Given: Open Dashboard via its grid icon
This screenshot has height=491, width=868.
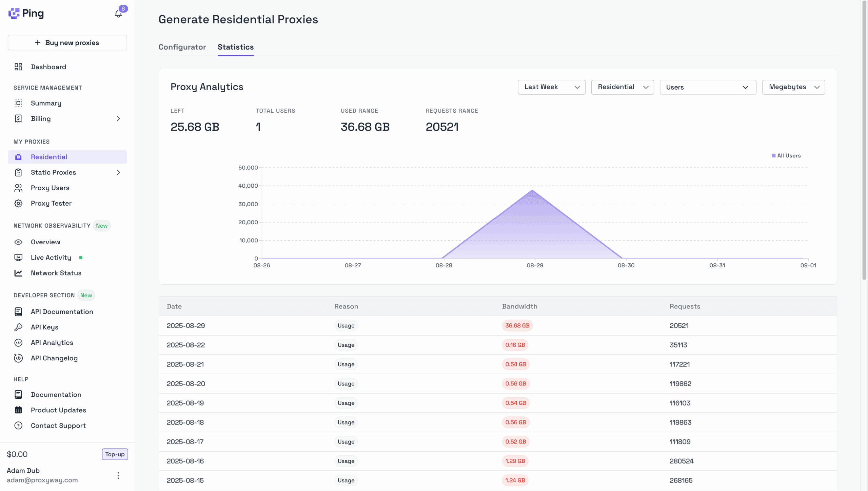Looking at the screenshot, I should pos(18,67).
